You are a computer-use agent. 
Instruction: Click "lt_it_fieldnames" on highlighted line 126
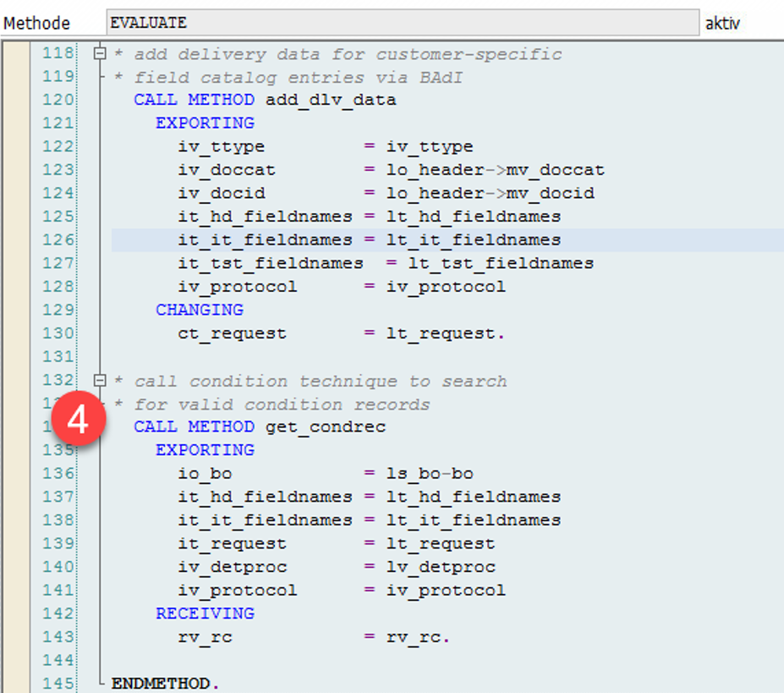(x=474, y=240)
